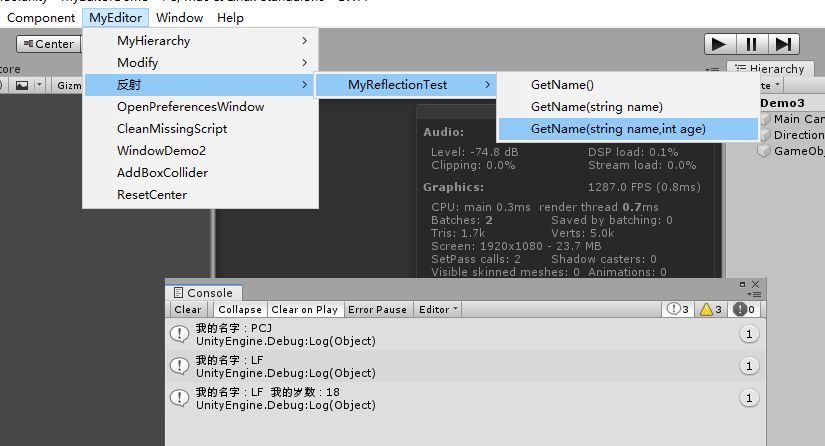
Task: Open the MyEditor menu
Action: (115, 18)
